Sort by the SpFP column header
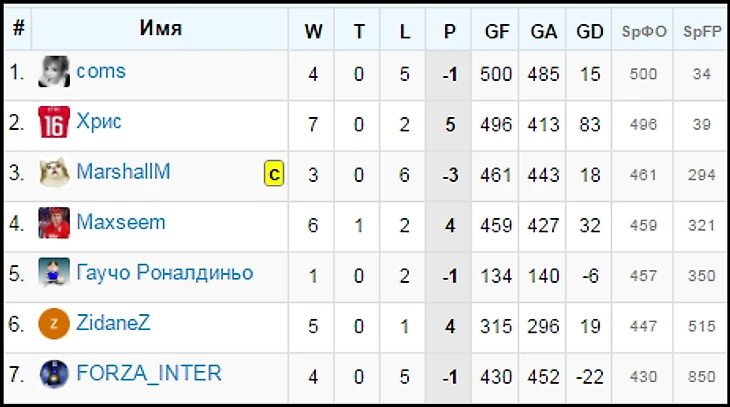Viewport: 730px width, 407px height. (702, 31)
